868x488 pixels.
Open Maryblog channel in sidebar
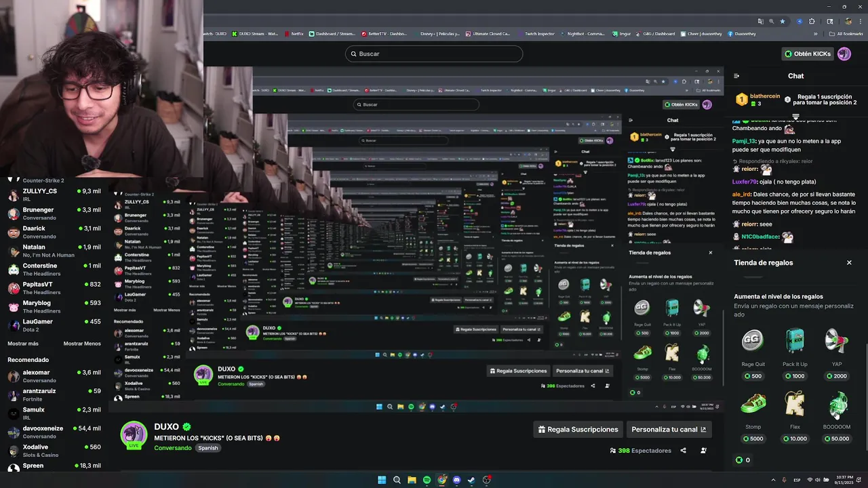tap(54, 306)
